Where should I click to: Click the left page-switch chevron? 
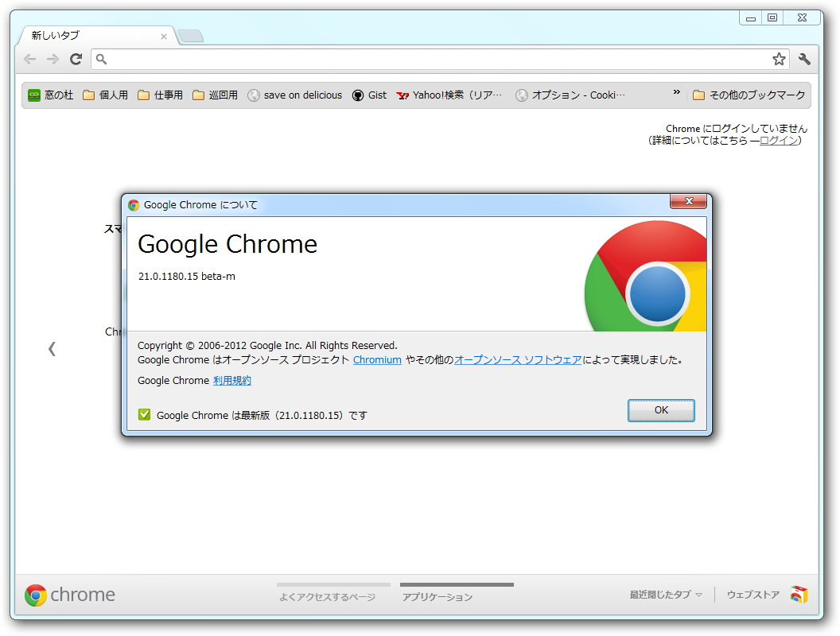click(x=52, y=348)
